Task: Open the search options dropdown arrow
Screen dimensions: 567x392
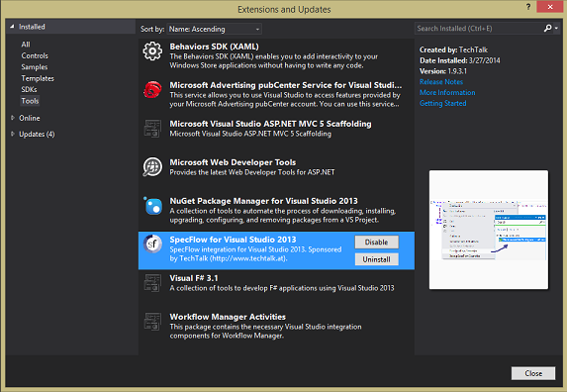Action: point(556,28)
